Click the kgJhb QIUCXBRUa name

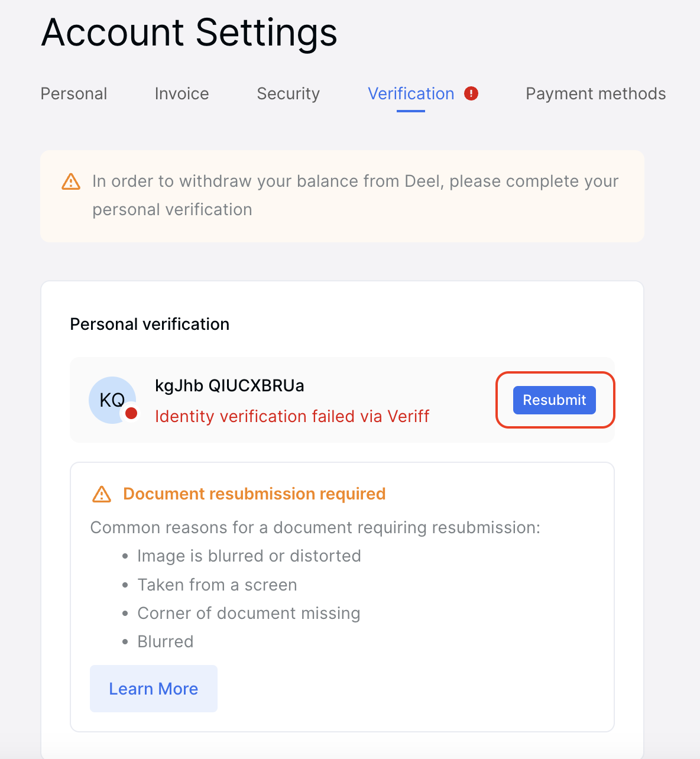(229, 385)
